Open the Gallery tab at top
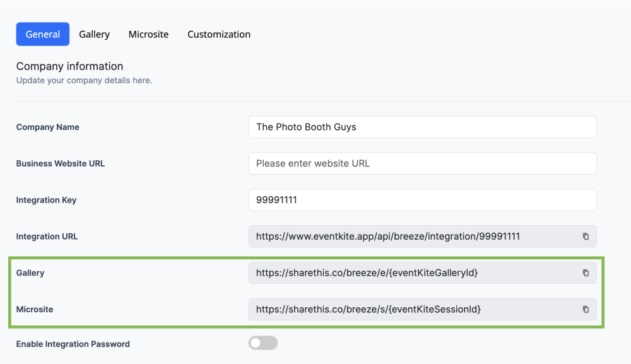 (x=95, y=34)
